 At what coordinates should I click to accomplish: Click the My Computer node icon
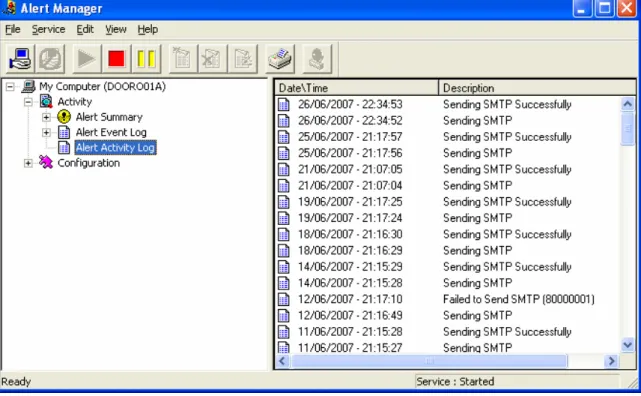(x=29, y=86)
